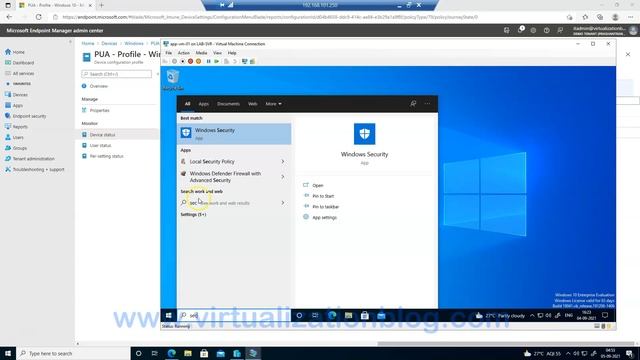Click VM toolbar orange Save button

pyautogui.click(x=198, y=61)
